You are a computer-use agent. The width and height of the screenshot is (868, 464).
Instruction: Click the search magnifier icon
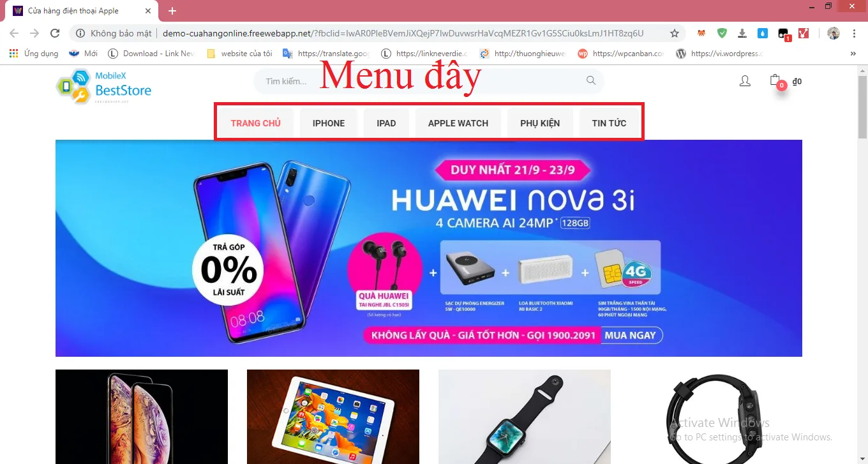591,80
